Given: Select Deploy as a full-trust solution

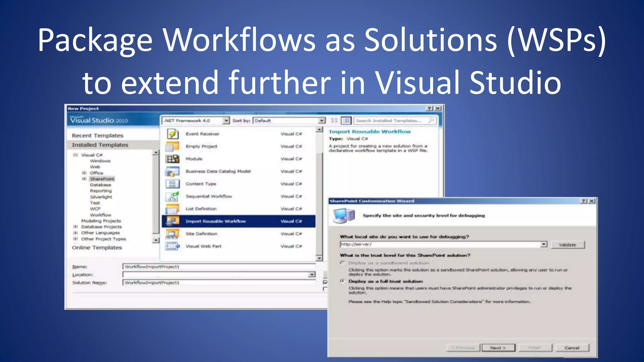Looking at the screenshot, I should [x=343, y=281].
